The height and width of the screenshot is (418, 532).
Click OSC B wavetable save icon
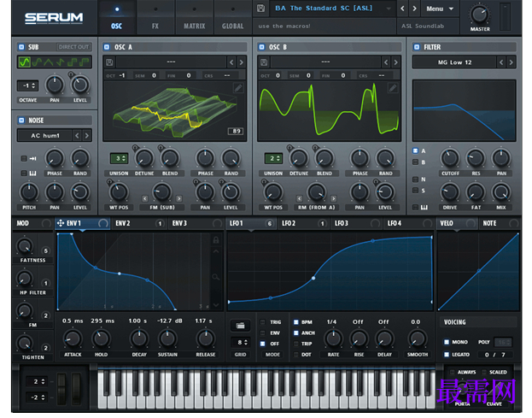264,62
